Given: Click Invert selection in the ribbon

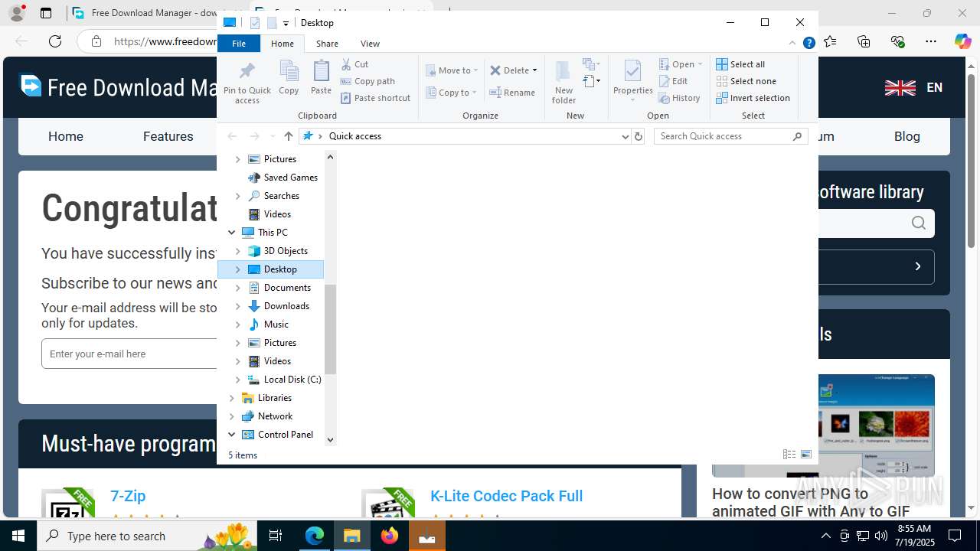Looking at the screenshot, I should pos(753,98).
